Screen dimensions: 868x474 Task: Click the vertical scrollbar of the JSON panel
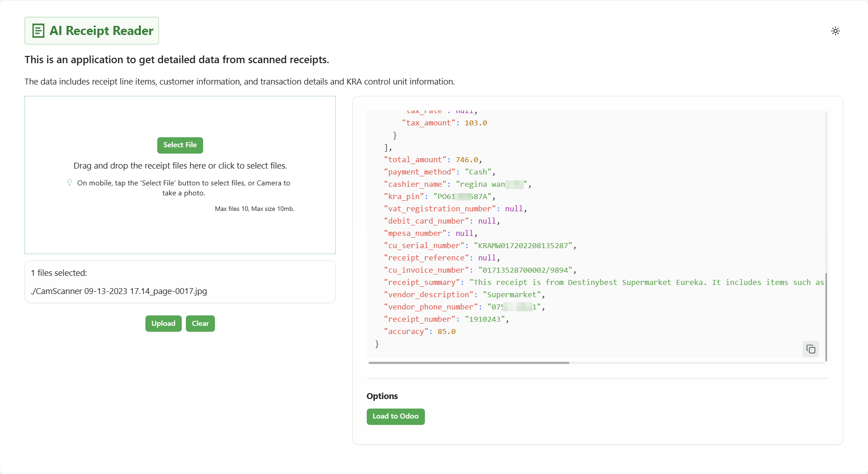[826, 317]
